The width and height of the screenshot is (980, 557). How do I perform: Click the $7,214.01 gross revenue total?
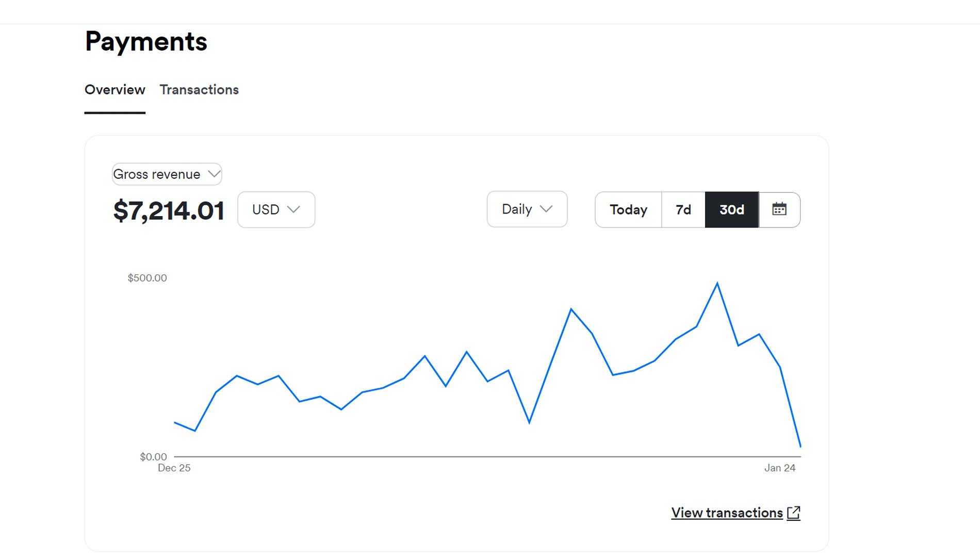[x=169, y=210]
